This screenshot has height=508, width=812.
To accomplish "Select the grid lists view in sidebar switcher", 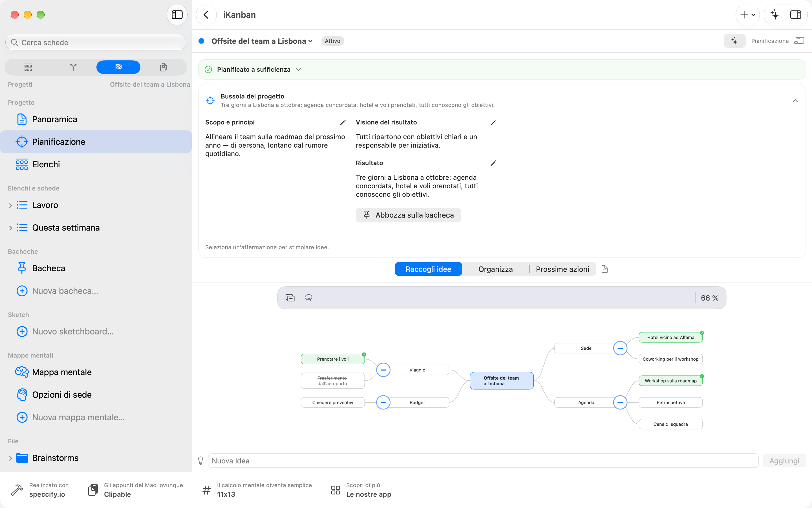I will (x=28, y=67).
